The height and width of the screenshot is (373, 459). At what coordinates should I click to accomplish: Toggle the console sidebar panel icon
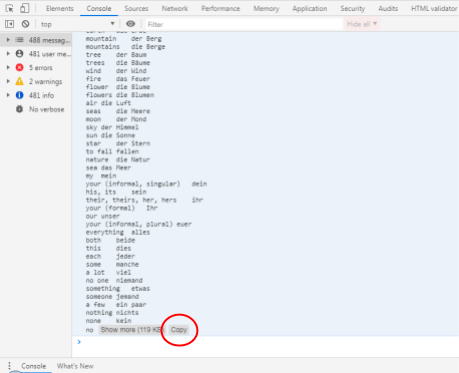[9, 24]
